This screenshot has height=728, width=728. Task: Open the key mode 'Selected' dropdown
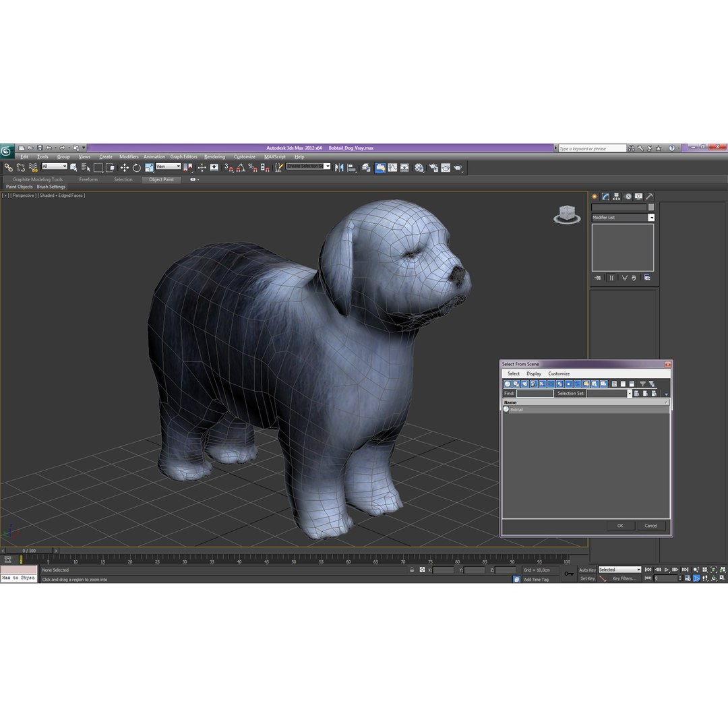click(x=619, y=570)
